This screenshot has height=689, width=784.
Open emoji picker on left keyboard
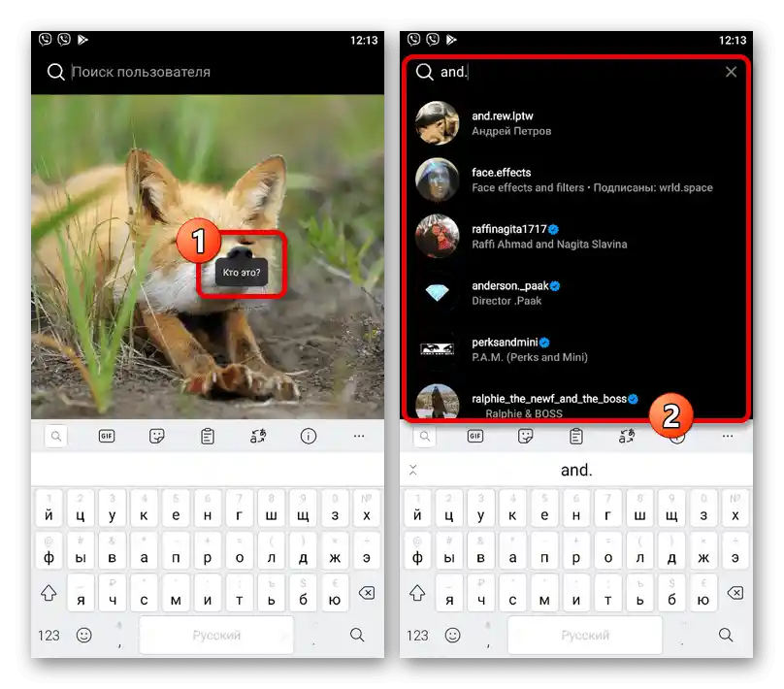click(83, 635)
